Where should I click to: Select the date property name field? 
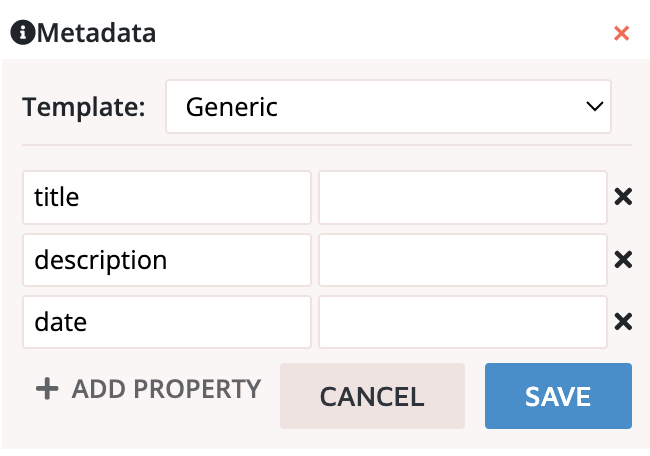[167, 322]
